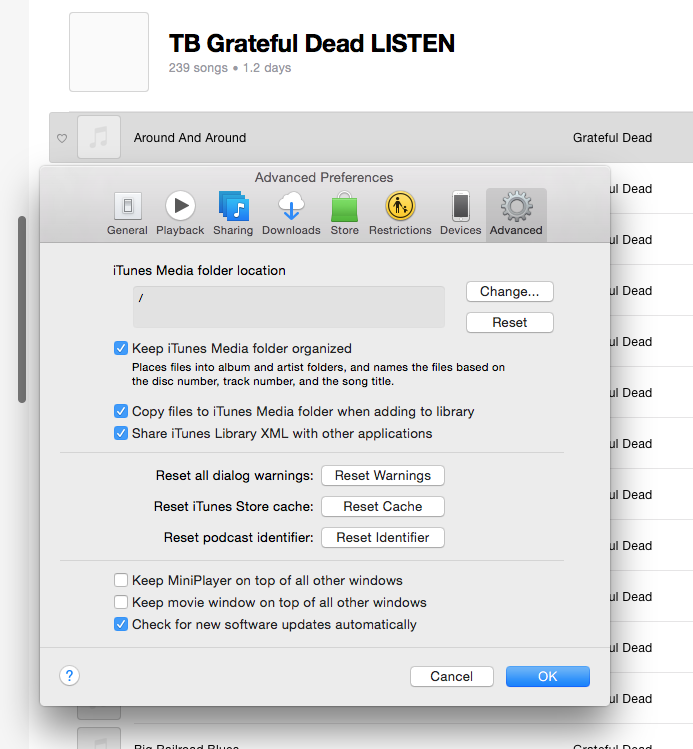Screen dimensions: 693x749
Task: Open the General preferences pane
Action: (x=127, y=214)
